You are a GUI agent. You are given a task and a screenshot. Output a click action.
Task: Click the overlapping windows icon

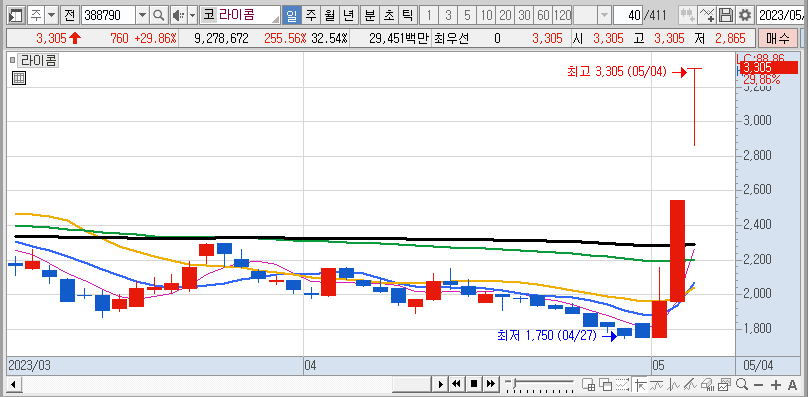605,384
